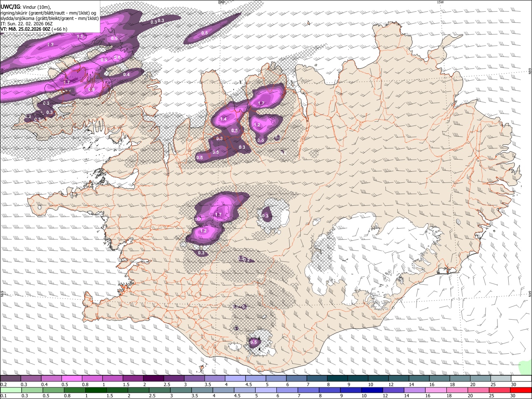Viewport: 532px width, 399px height.
Task: Click the 0.5 label in the isolated offshore oval band
Action: click(204, 33)
